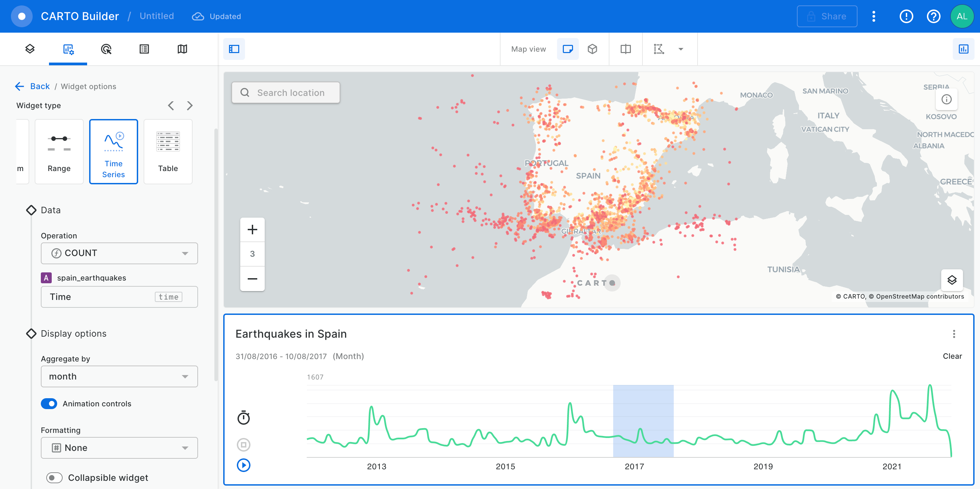Click the left panel scrollbar
This screenshot has width=980, height=489.
click(x=216, y=255)
